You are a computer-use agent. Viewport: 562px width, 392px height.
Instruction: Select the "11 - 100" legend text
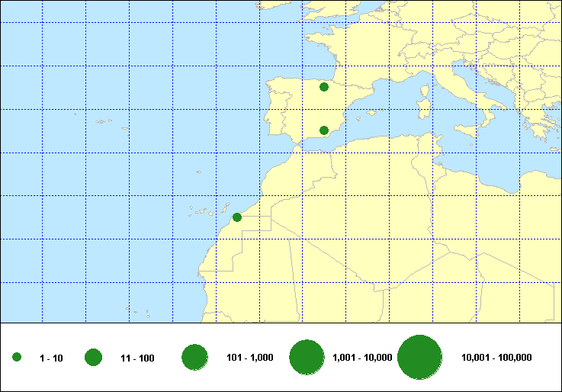tap(137, 358)
